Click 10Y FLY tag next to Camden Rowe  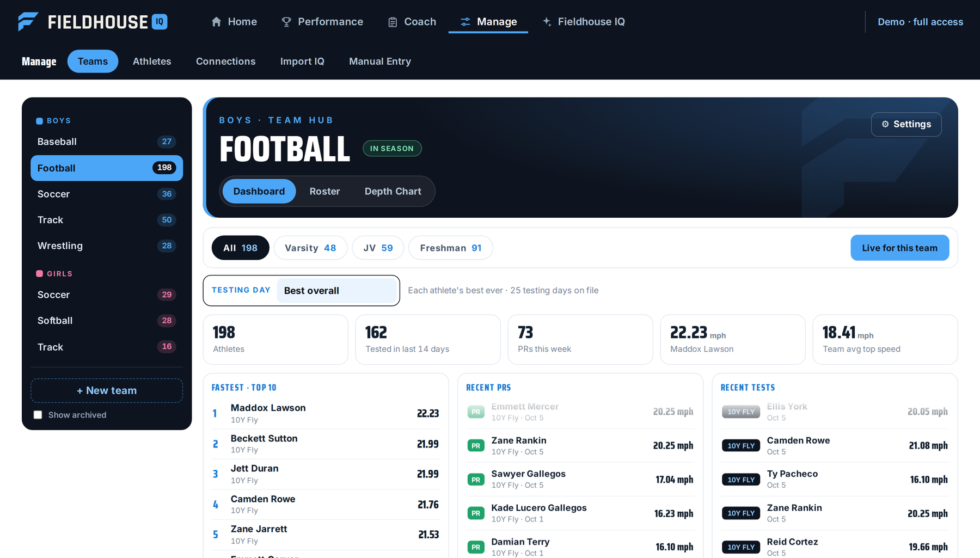pos(740,446)
